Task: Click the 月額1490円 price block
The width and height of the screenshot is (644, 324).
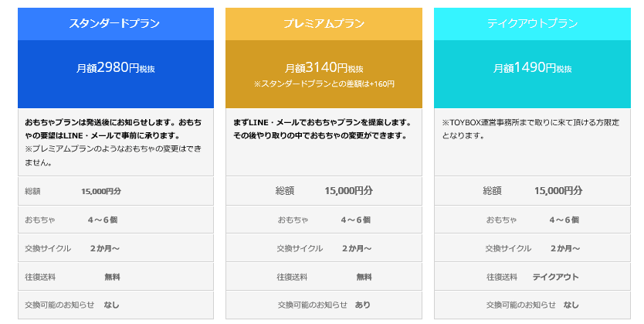Action: [x=532, y=68]
